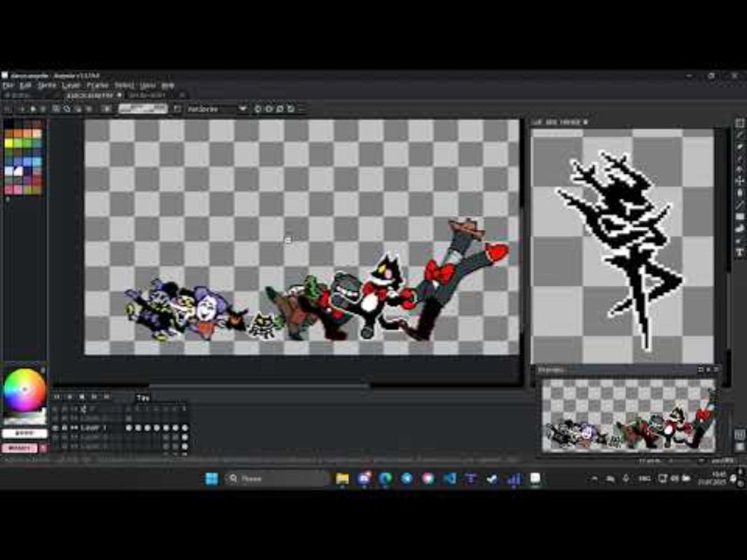The width and height of the screenshot is (747, 560).
Task: Select last cel of Layer 1
Action: (185, 428)
